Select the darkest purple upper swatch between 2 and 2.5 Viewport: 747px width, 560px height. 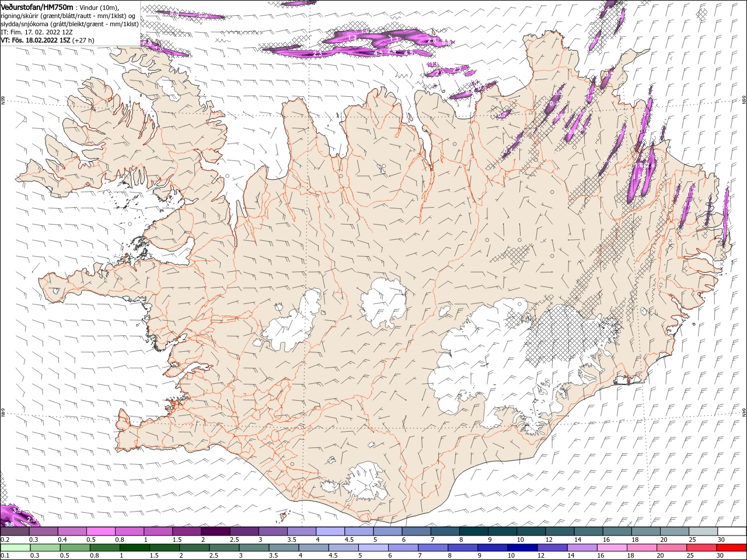pos(215,531)
